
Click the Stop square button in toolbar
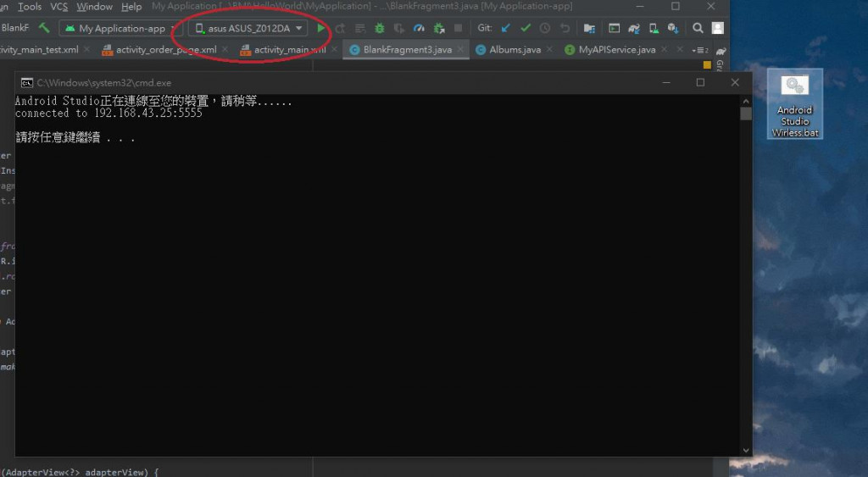(458, 28)
